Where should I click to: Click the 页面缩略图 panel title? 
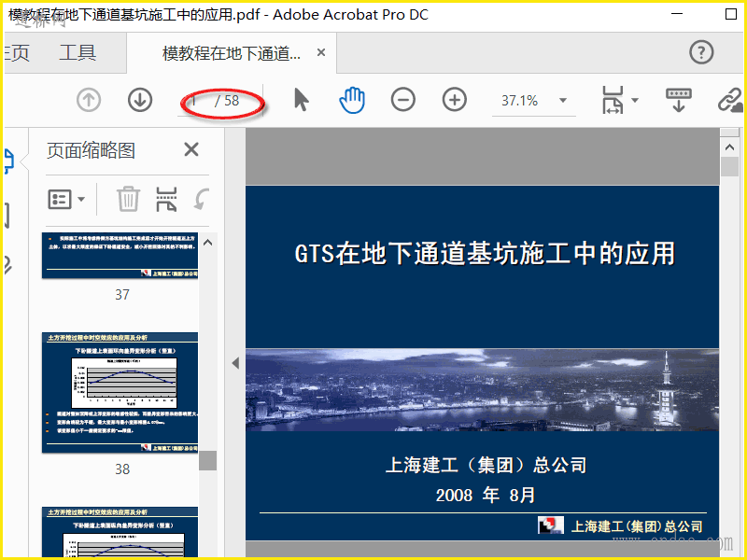[x=91, y=150]
